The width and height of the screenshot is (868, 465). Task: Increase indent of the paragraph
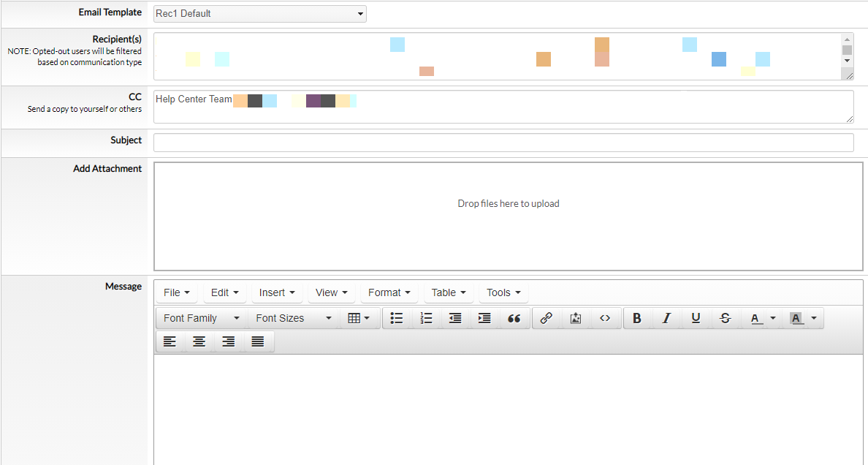(x=484, y=318)
